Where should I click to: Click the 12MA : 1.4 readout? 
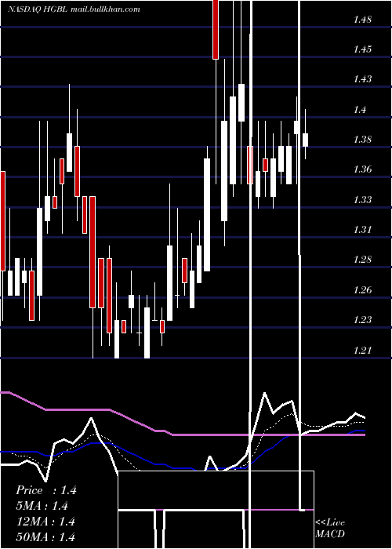[45, 522]
